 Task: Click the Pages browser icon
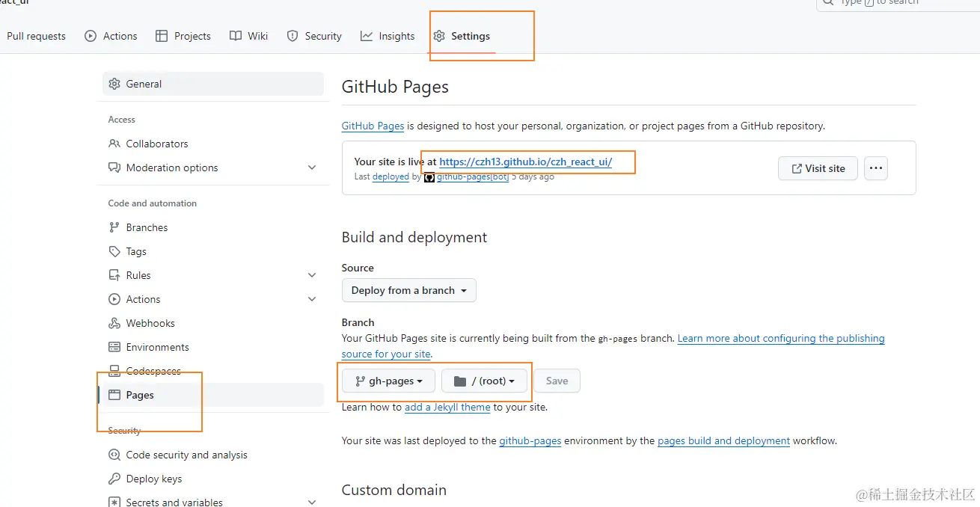tap(114, 395)
